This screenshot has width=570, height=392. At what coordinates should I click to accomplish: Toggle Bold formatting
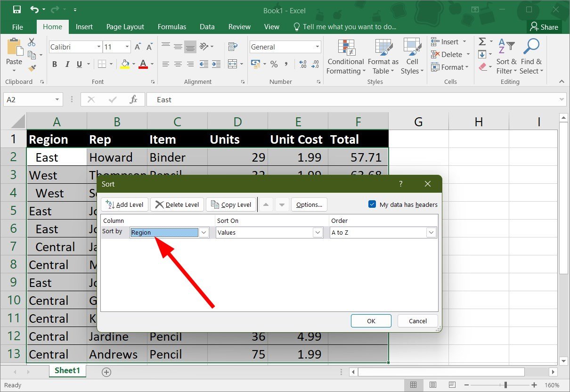point(55,64)
